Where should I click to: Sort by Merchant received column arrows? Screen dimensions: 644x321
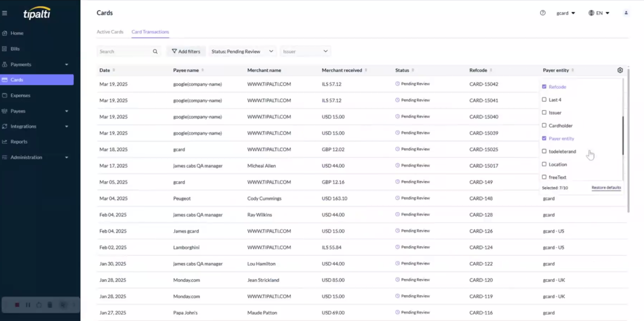coord(366,70)
